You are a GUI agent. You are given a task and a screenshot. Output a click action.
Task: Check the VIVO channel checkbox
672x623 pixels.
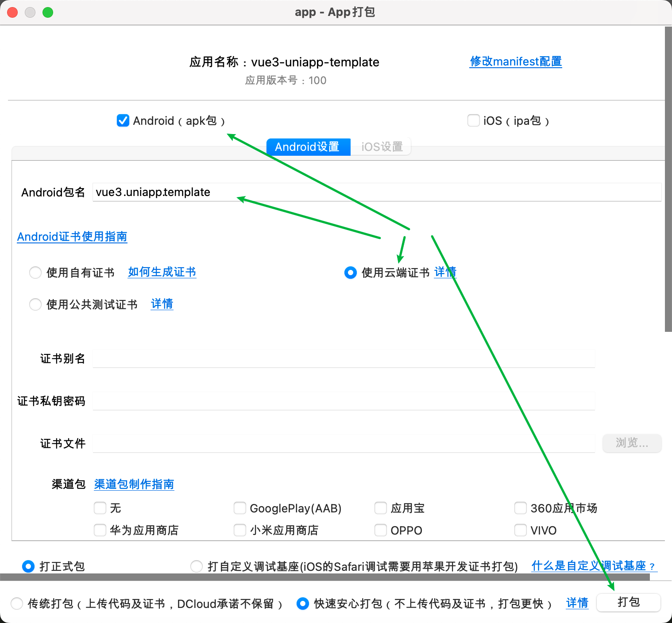coord(521,530)
